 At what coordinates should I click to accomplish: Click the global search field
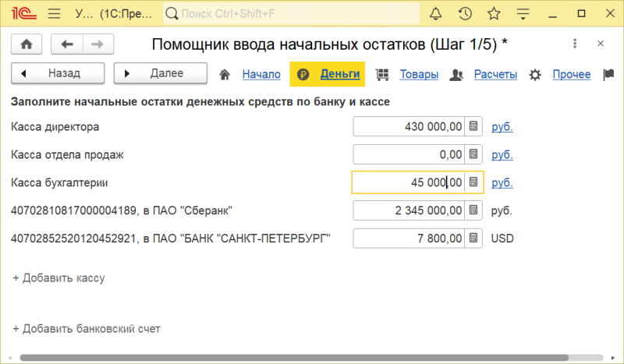point(291,14)
